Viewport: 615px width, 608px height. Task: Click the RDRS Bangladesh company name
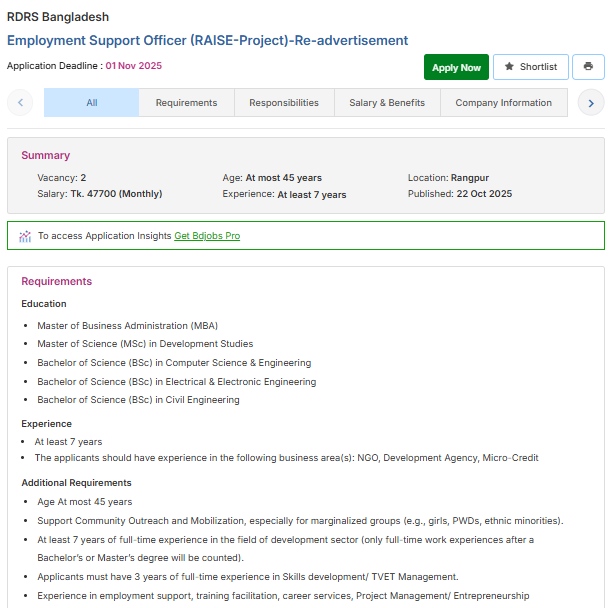tap(58, 17)
